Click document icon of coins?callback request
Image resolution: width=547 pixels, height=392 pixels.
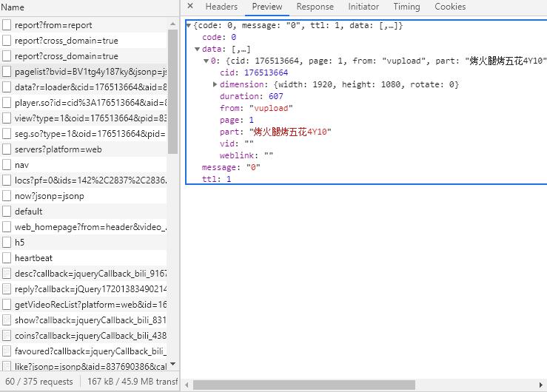tap(7, 336)
